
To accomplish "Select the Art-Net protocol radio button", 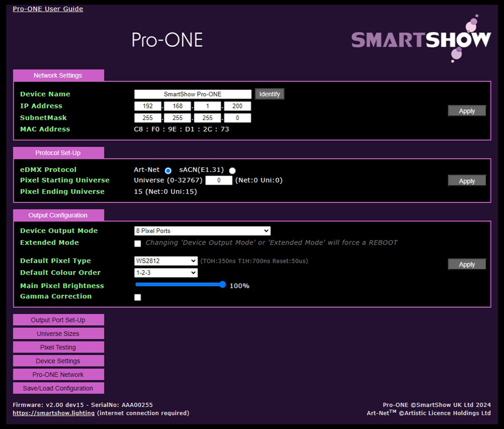I will 168,170.
